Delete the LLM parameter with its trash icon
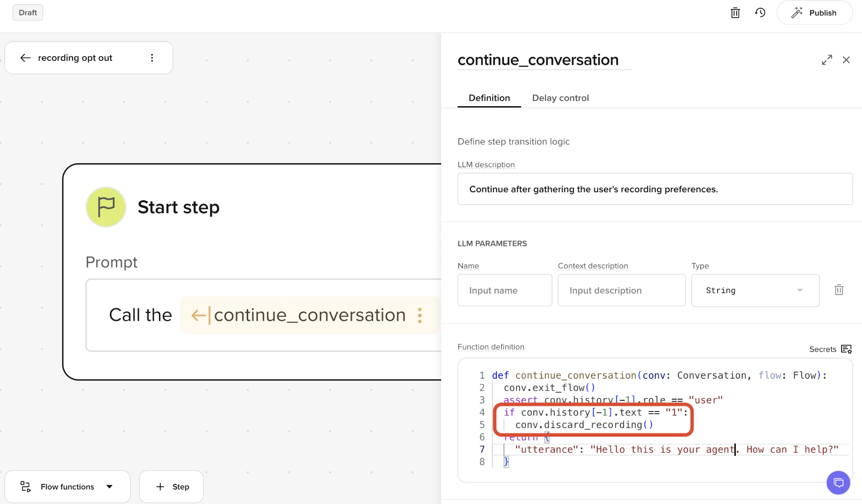The height and width of the screenshot is (504, 862). click(x=839, y=290)
